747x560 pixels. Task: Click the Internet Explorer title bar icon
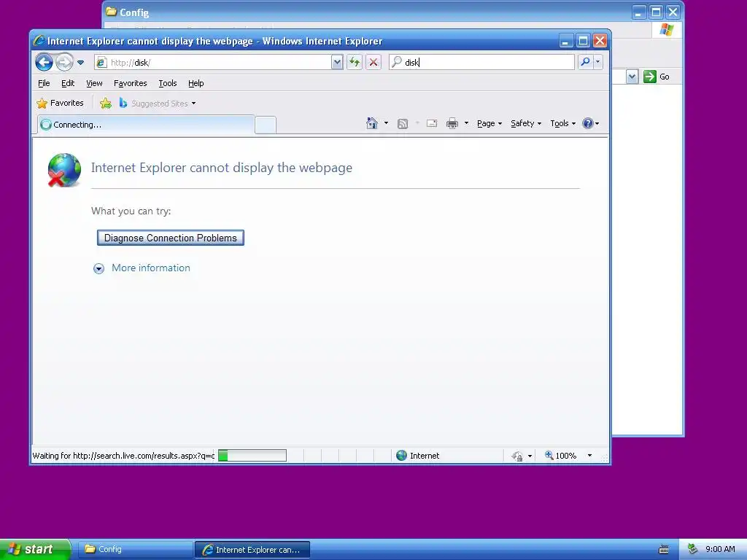click(x=39, y=41)
